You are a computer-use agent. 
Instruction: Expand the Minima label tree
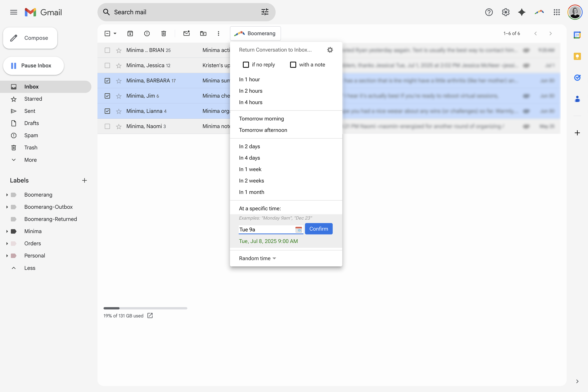pyautogui.click(x=7, y=231)
